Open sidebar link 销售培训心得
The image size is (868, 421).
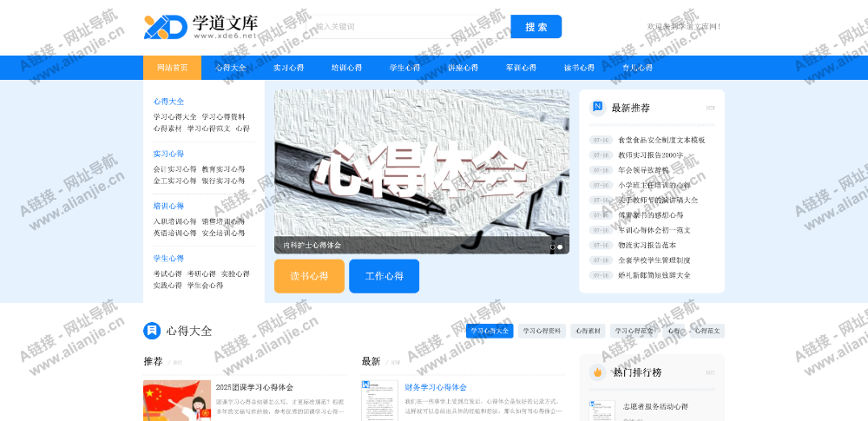click(223, 221)
